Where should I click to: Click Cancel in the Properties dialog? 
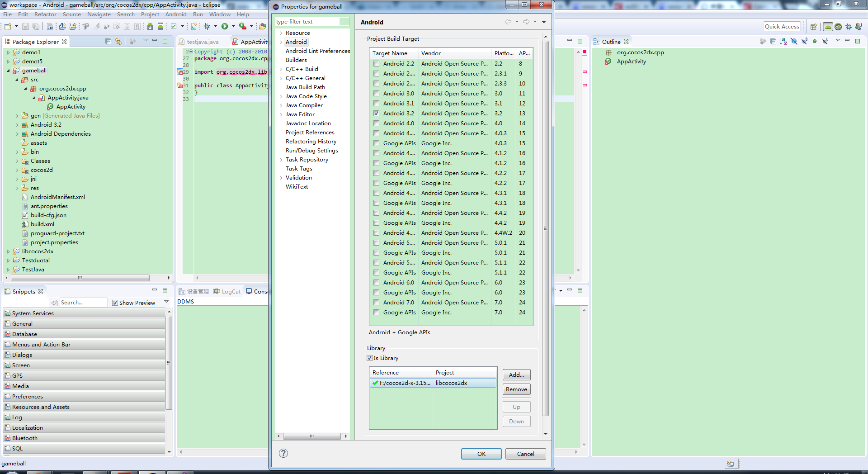pos(525,454)
